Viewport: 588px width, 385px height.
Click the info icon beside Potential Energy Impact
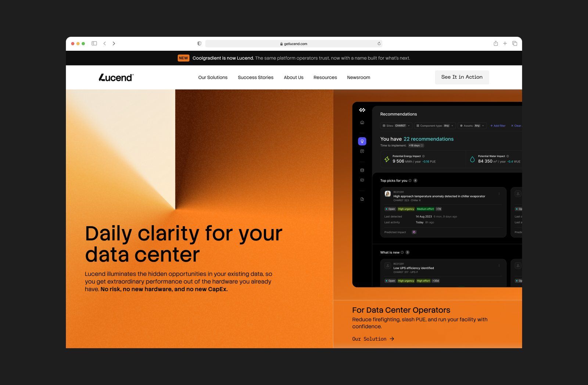(x=423, y=156)
